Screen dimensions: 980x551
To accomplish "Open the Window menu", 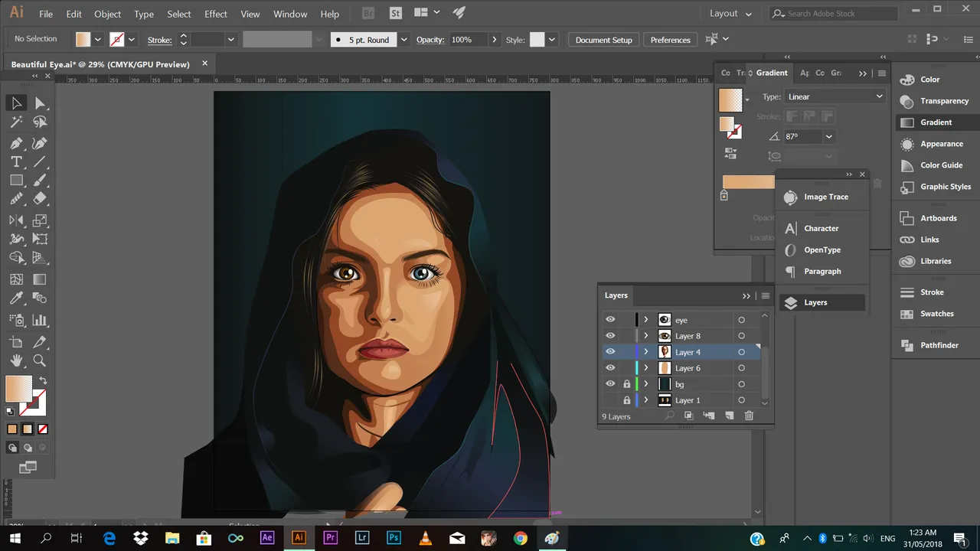I will pos(290,14).
